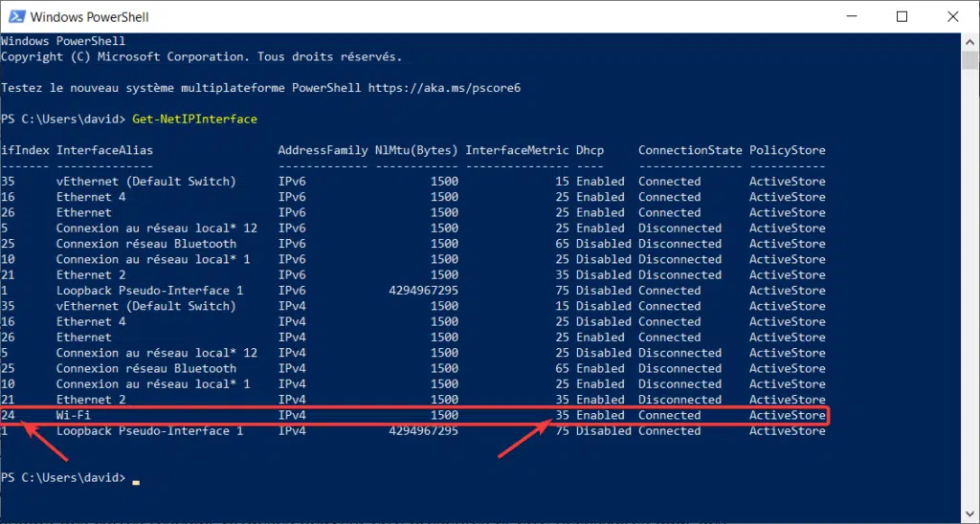Click 4294967295 MTU value in the IPv4 loopback row
This screenshot has width=980, height=524.
tap(423, 431)
